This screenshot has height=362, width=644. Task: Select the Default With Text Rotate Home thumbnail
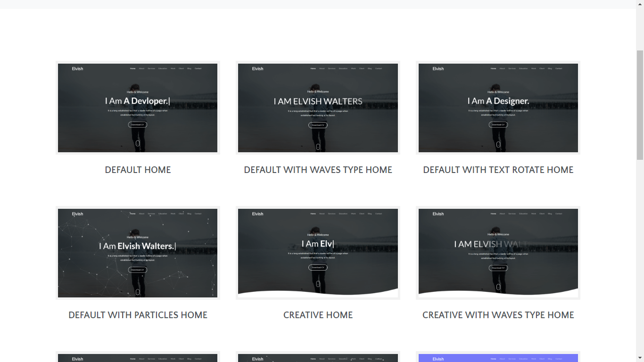pyautogui.click(x=498, y=108)
